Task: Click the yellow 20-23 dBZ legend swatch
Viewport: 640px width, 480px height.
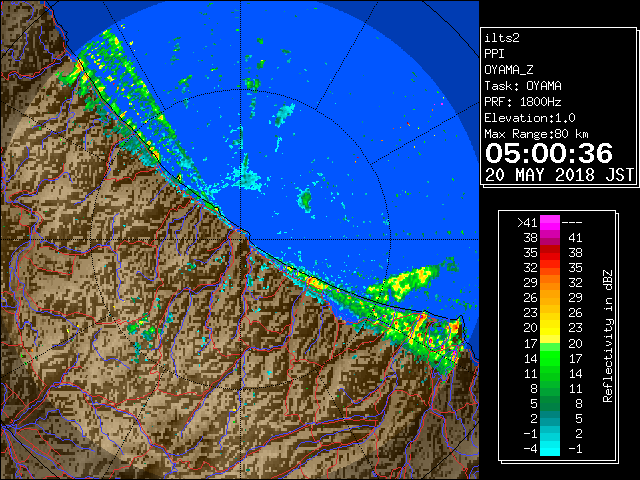Action: [550, 328]
